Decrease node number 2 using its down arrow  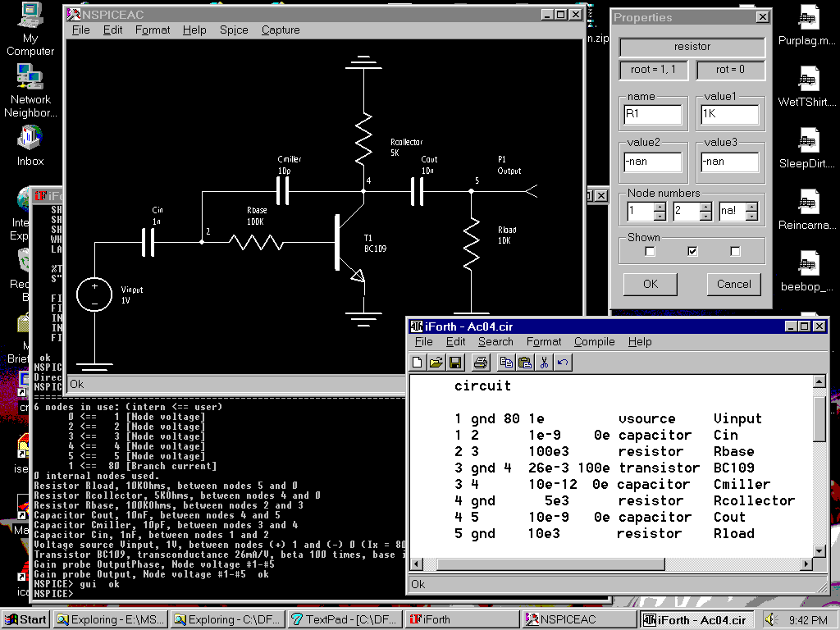(x=706, y=217)
